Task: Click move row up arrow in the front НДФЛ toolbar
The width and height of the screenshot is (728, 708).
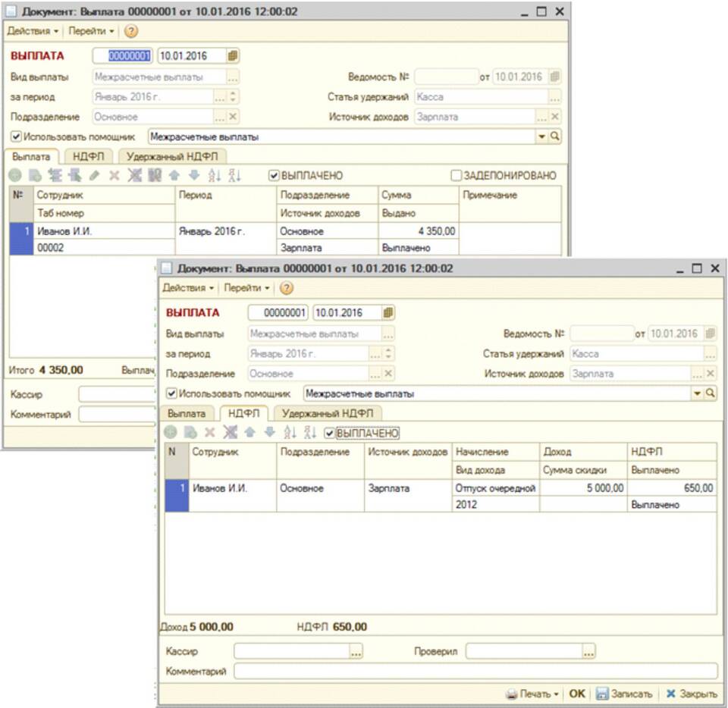Action: (x=249, y=432)
